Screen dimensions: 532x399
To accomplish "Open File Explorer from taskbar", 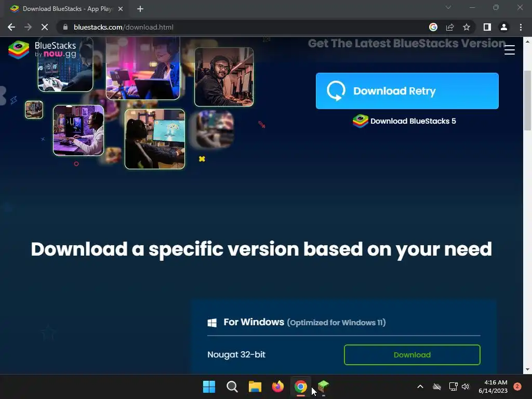I will coord(255,387).
